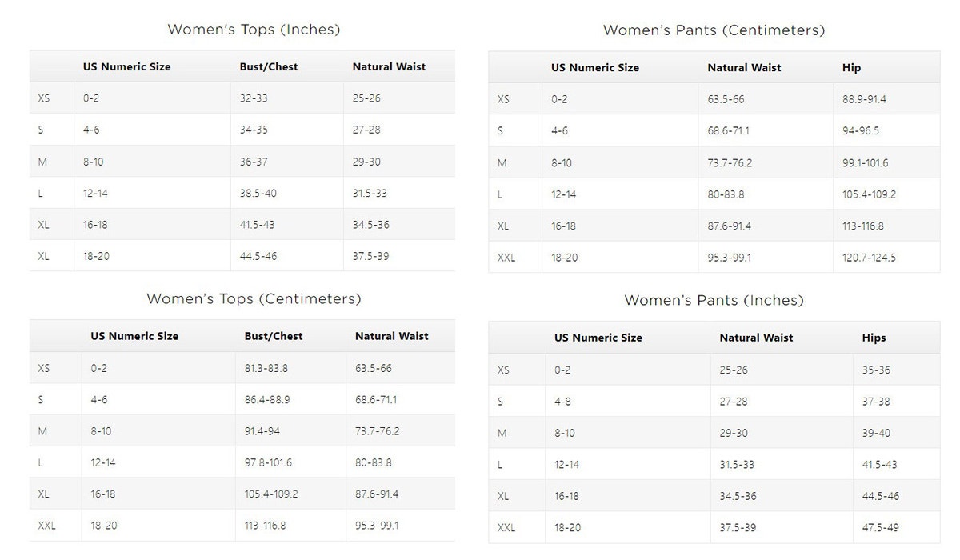Click the Women's Tops (Centimeters) title
The image size is (960, 560).
(254, 299)
